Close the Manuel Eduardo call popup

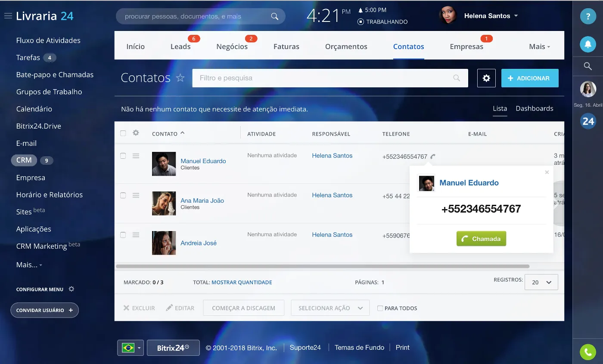pyautogui.click(x=547, y=172)
